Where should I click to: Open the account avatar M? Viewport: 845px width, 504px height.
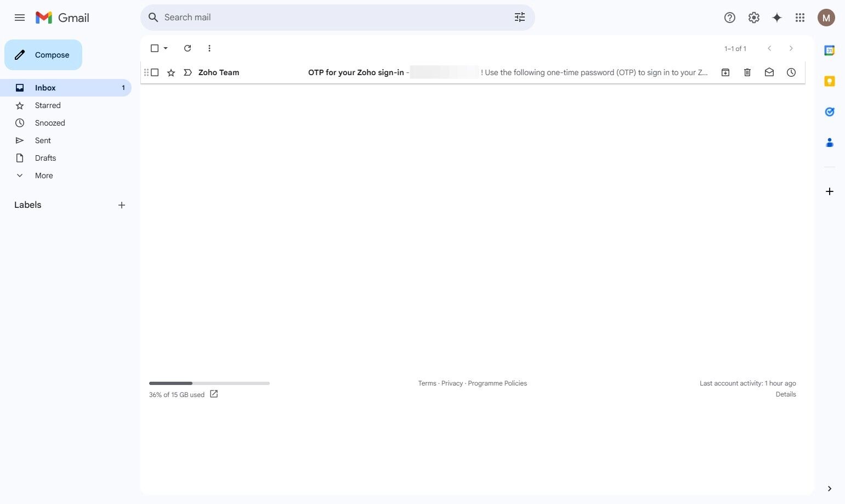tap(826, 18)
